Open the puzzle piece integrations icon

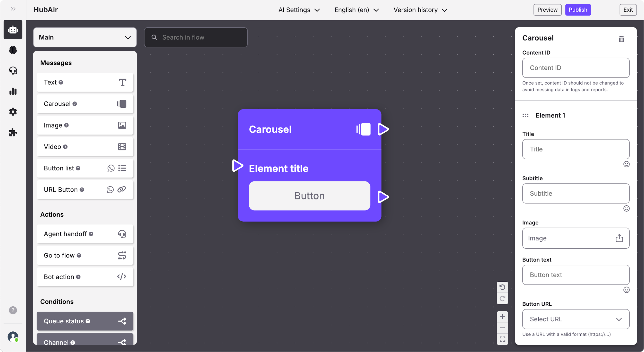[13, 133]
